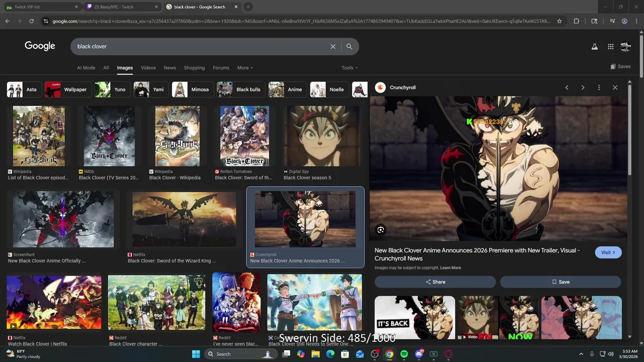Filter images by Black bulls chip
644x362 pixels.
[x=241, y=89]
